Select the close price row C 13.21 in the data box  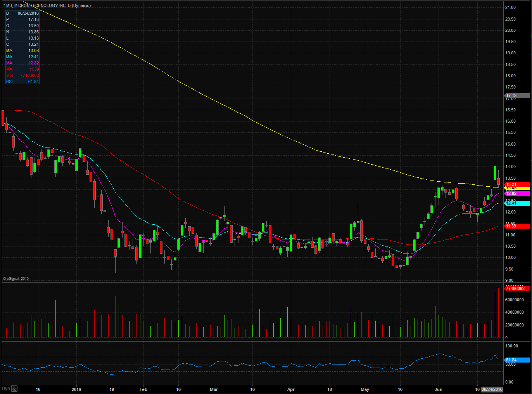click(22, 44)
